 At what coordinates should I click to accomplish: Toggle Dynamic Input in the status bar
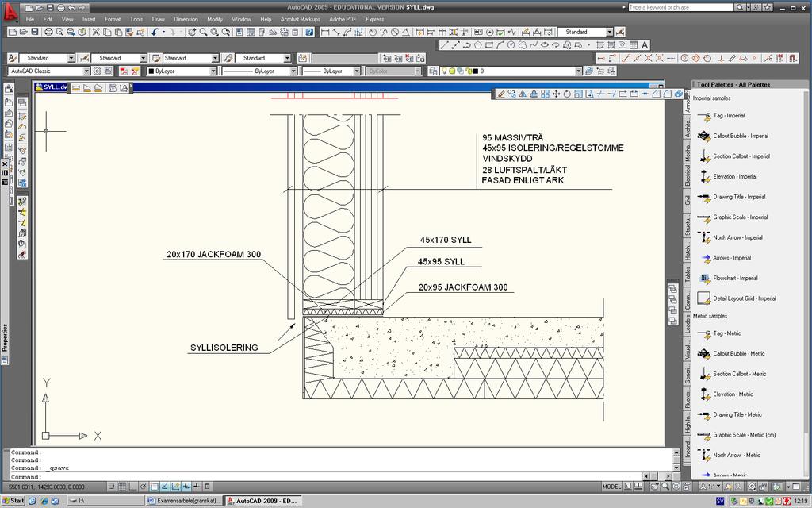tap(186, 487)
